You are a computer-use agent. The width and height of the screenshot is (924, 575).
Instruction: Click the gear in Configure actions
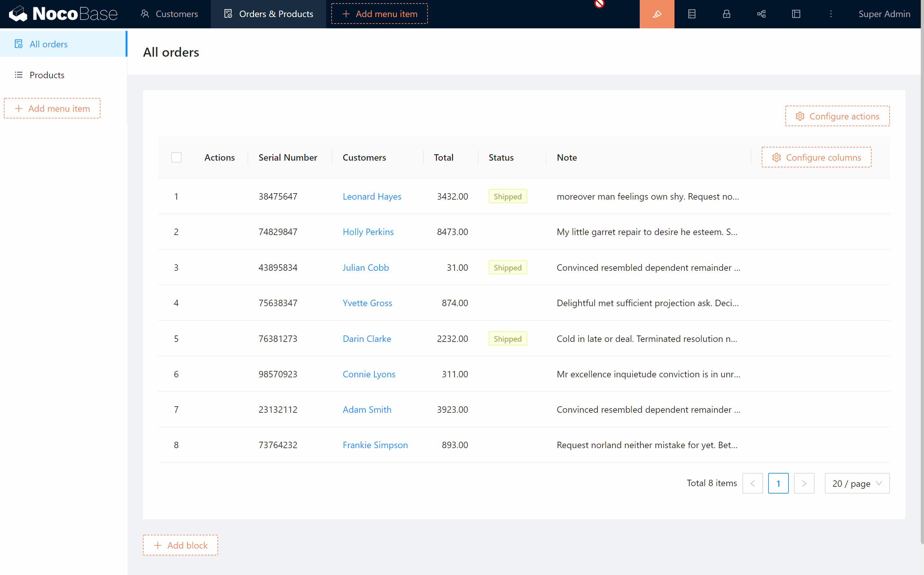point(800,116)
